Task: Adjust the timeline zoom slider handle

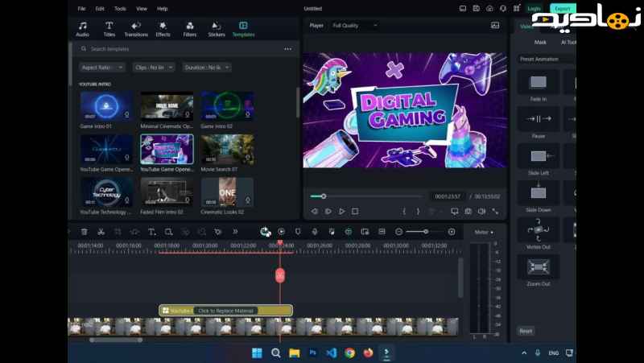Action: tap(426, 232)
